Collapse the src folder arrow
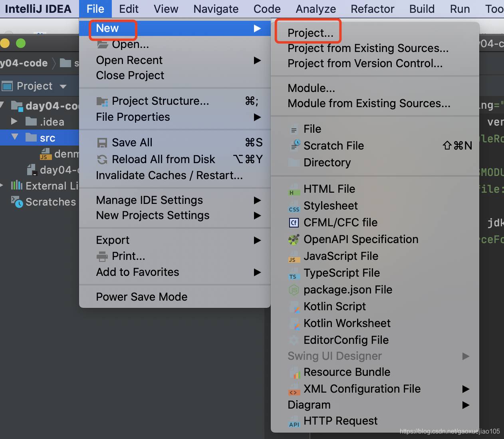The width and height of the screenshot is (504, 439). click(15, 137)
